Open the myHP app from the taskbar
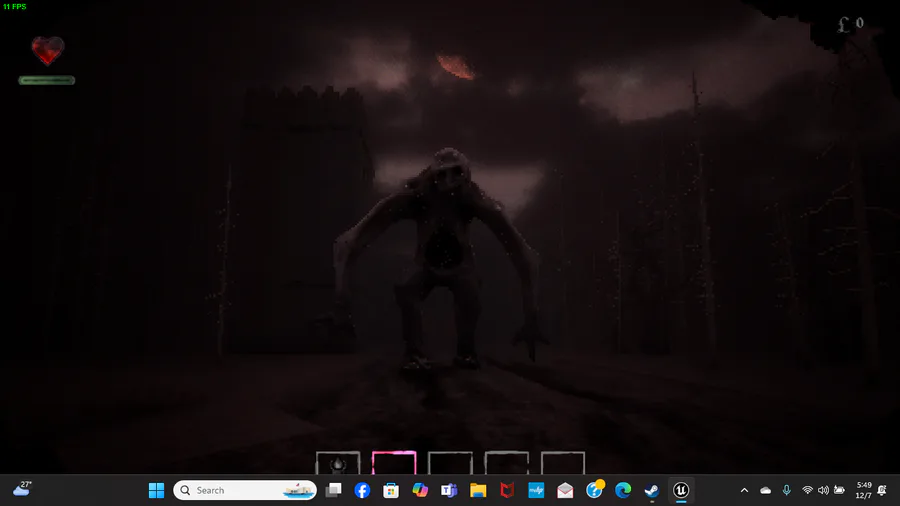Screen dimensions: 900x506 click(536, 491)
